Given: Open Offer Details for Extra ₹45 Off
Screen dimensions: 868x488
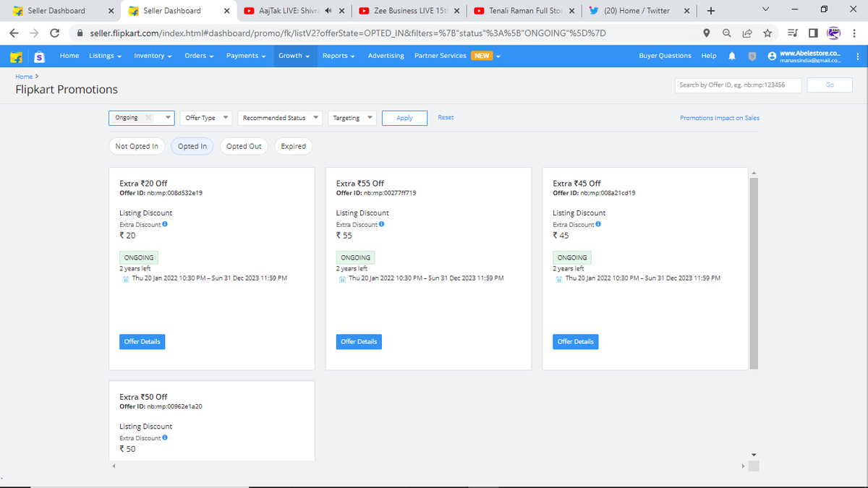Looking at the screenshot, I should click(x=576, y=341).
